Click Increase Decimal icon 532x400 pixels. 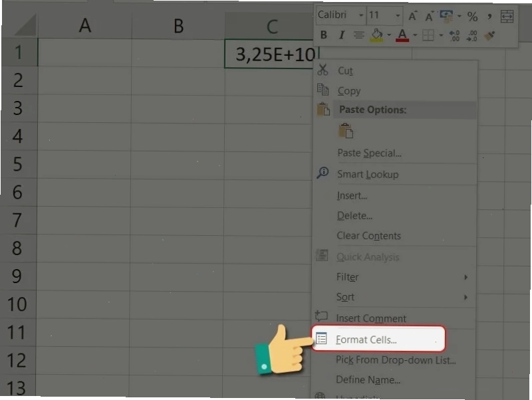454,36
